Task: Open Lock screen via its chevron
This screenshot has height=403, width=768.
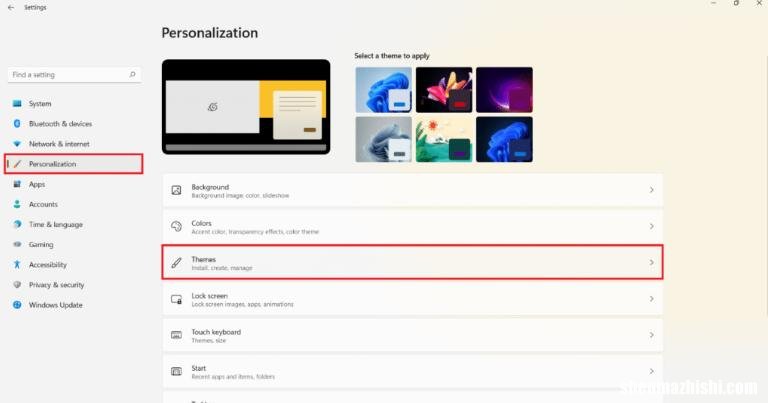Action: (651, 299)
